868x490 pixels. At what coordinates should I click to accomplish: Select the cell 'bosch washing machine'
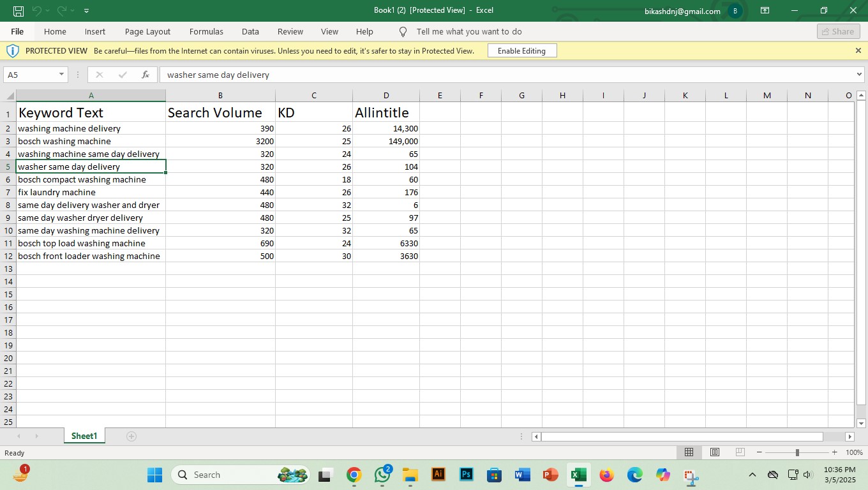91,141
